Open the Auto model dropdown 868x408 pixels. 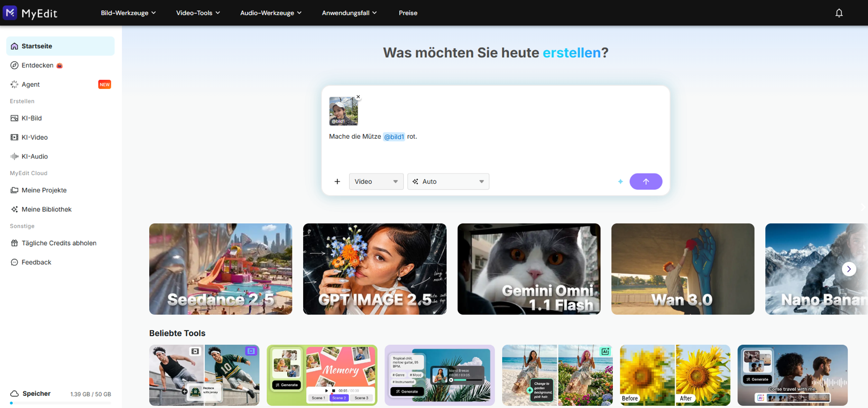pos(448,182)
